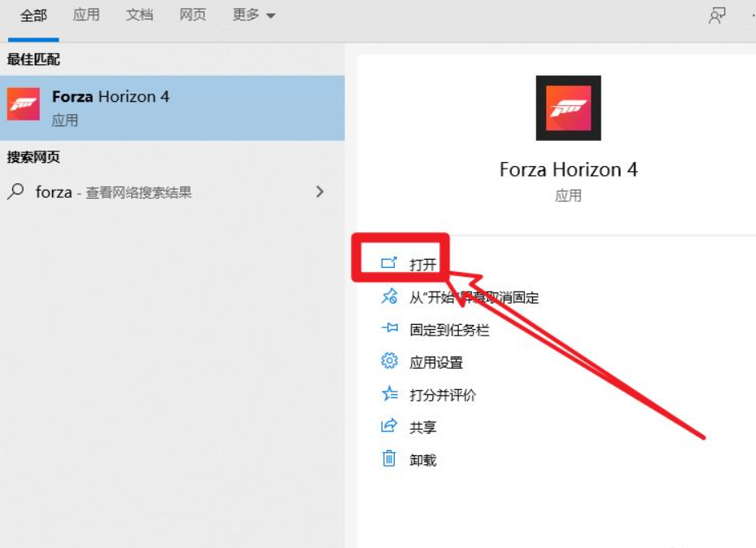756x548 pixels.
Task: Switch to the 文档 tab
Action: point(139,15)
